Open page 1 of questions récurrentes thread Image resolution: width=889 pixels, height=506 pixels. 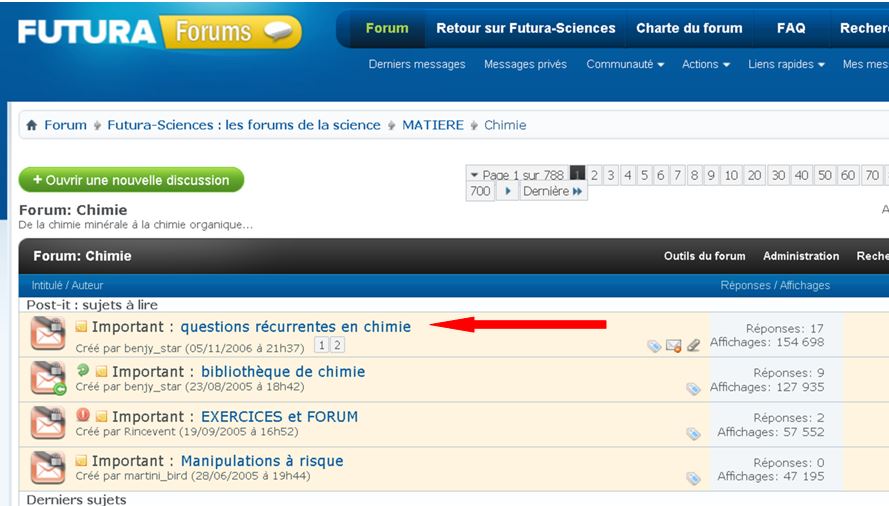[x=321, y=345]
